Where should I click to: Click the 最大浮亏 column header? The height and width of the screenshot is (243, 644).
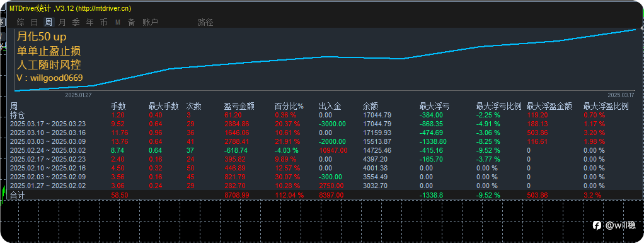pyautogui.click(x=434, y=107)
